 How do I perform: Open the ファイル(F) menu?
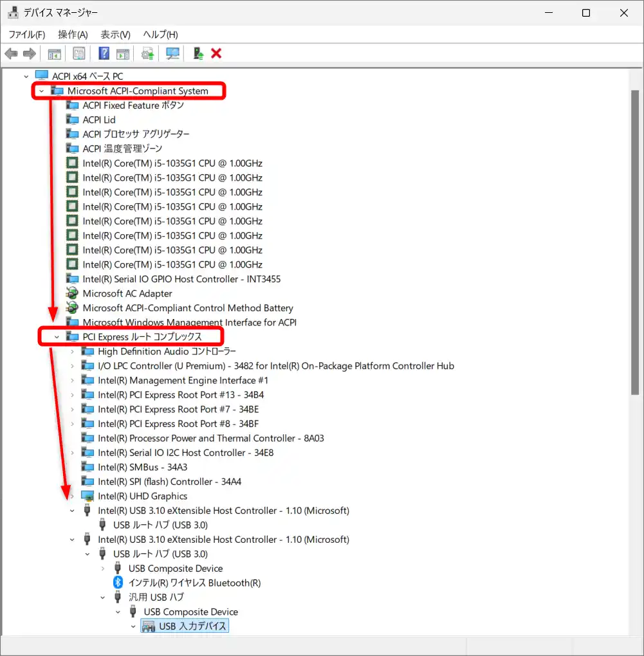[26, 35]
